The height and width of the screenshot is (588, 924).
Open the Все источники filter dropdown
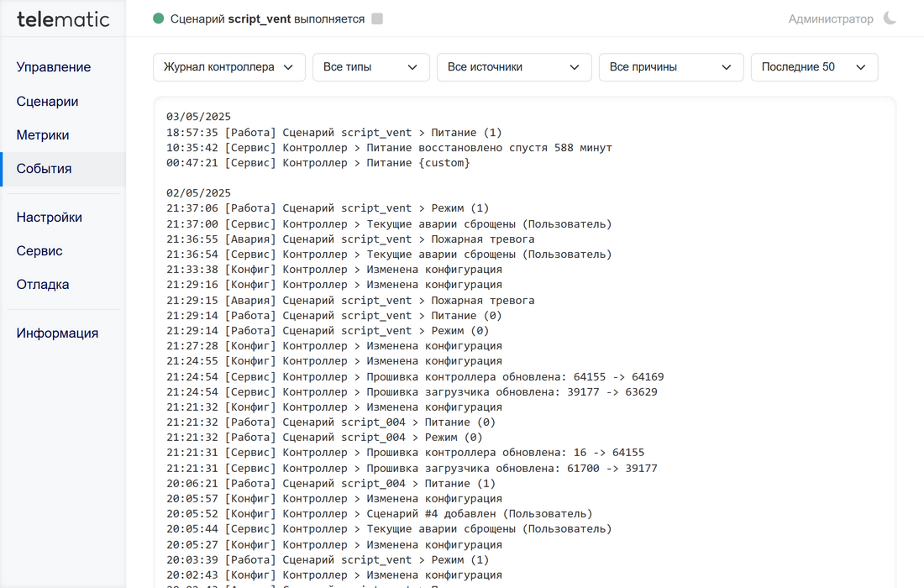coord(513,67)
